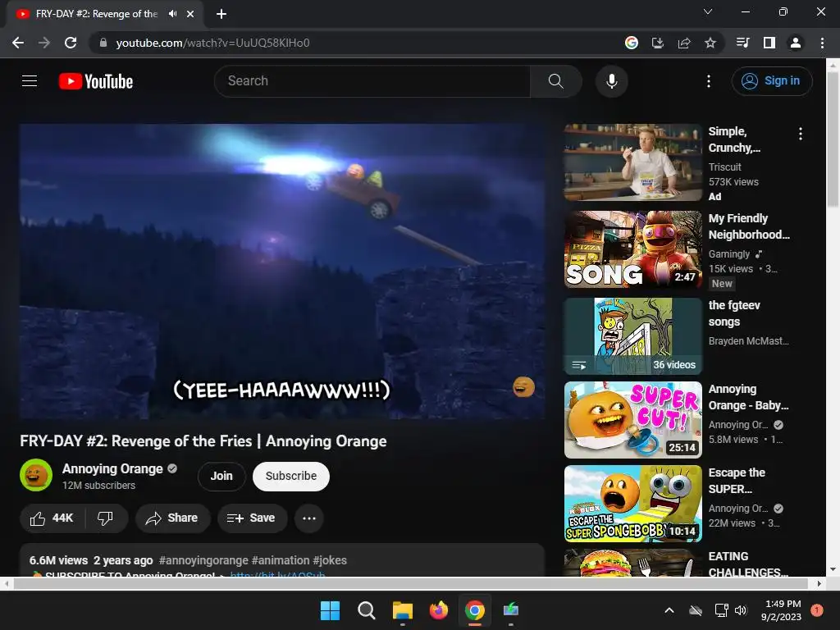The height and width of the screenshot is (630, 840).
Task: Open File Explorer from the taskbar
Action: [x=402, y=610]
